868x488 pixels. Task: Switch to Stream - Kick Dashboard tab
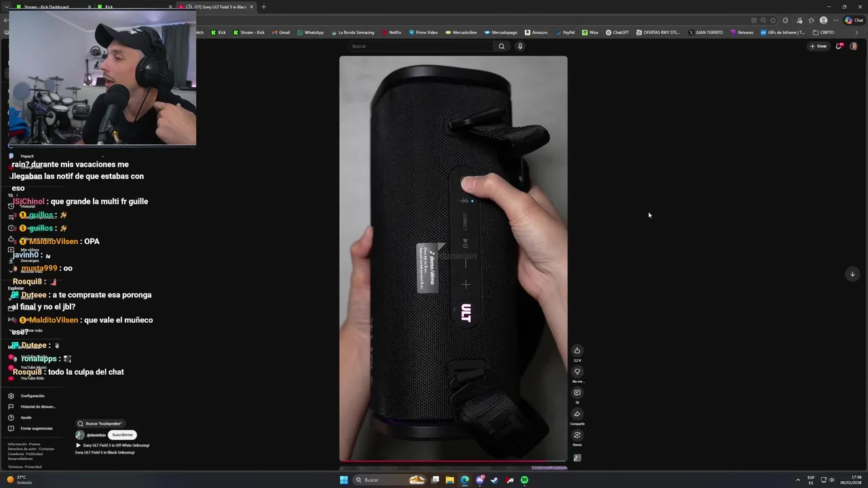(51, 7)
